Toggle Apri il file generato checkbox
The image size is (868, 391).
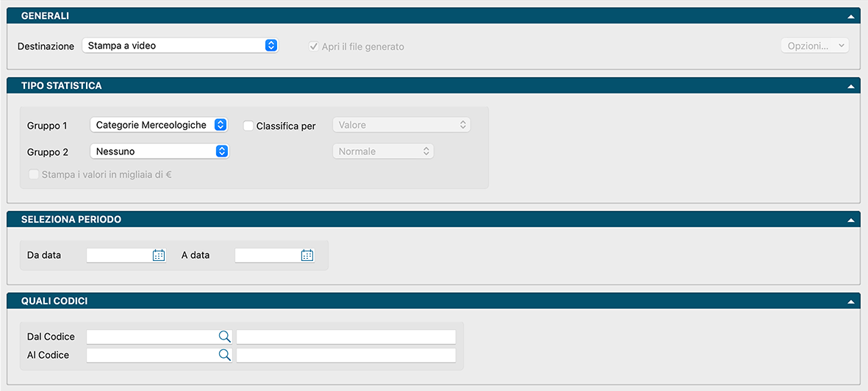tap(314, 46)
